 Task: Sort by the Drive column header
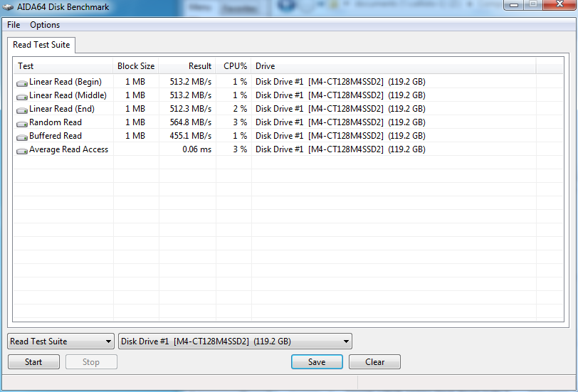click(394, 66)
